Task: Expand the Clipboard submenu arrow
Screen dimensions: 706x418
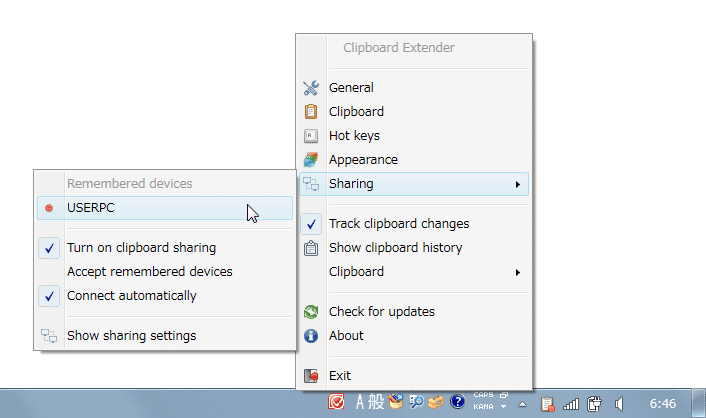Action: pyautogui.click(x=518, y=273)
